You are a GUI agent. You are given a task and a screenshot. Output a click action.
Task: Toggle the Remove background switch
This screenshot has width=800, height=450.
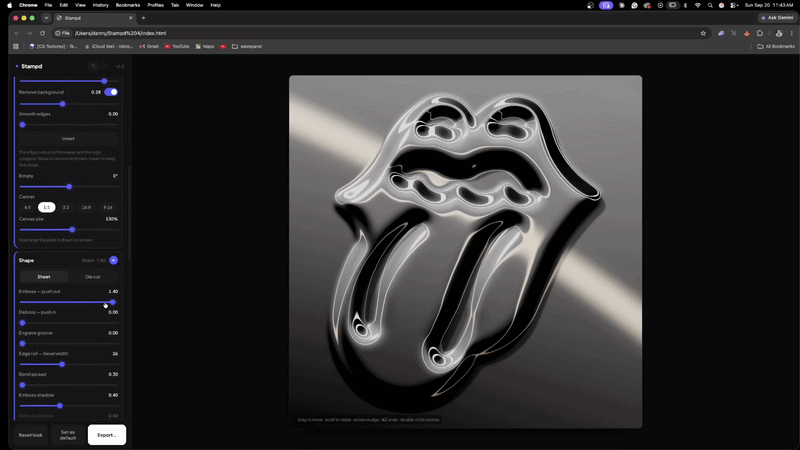click(111, 92)
